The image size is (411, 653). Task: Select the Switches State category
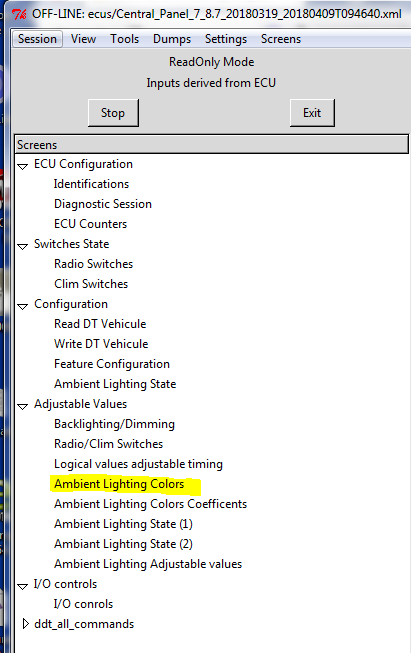click(x=72, y=244)
